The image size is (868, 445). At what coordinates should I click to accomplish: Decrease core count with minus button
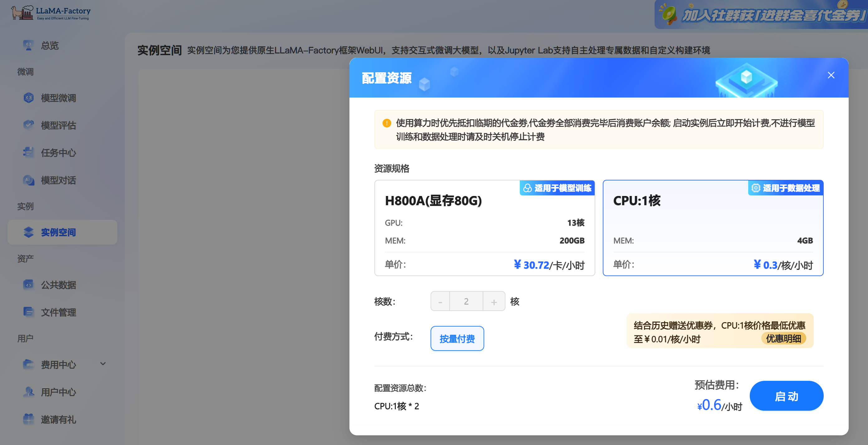(x=440, y=301)
